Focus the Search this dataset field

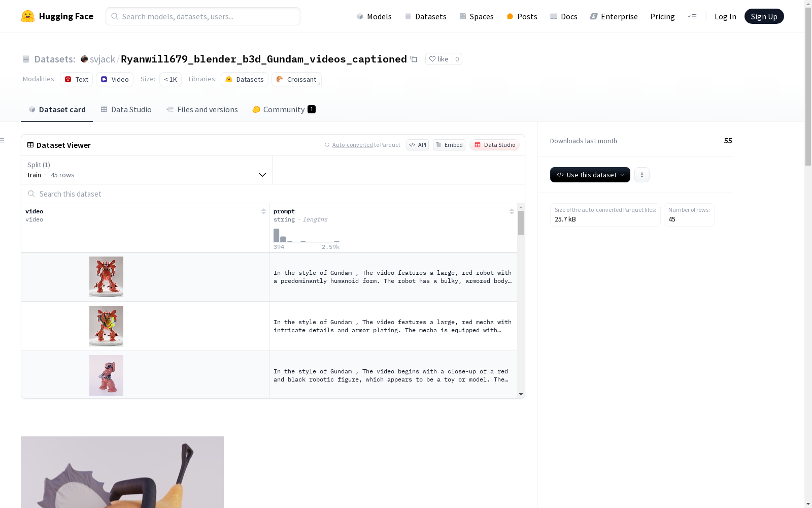pos(273,194)
